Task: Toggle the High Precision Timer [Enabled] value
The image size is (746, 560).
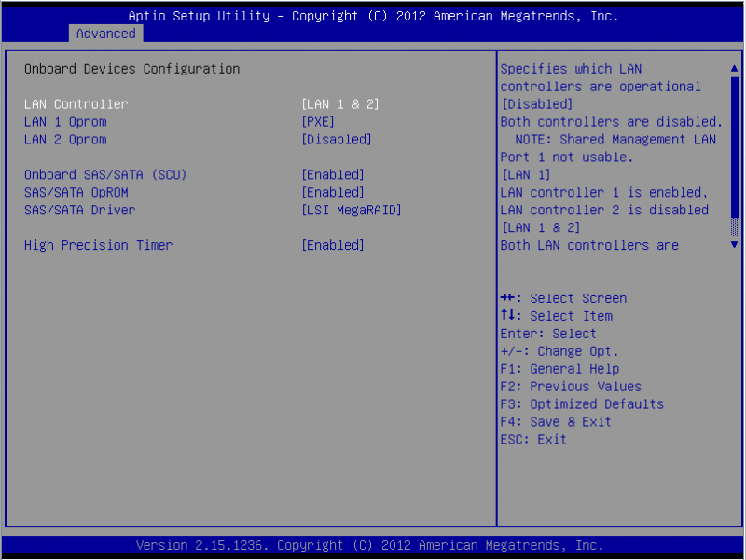Action: pos(333,246)
